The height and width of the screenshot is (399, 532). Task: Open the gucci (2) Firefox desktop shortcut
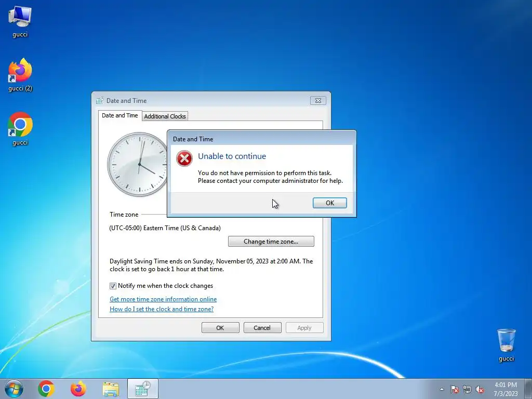pos(20,75)
